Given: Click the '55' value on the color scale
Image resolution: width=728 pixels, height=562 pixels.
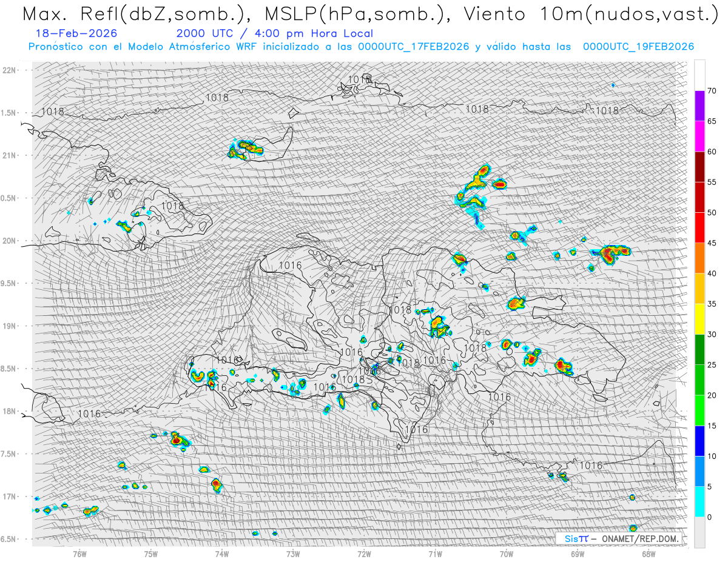Looking at the screenshot, I should coord(712,182).
